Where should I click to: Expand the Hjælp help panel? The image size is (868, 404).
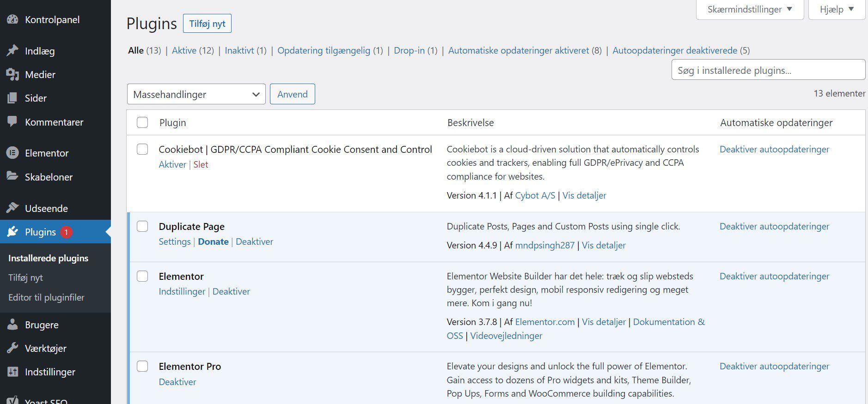click(837, 9)
